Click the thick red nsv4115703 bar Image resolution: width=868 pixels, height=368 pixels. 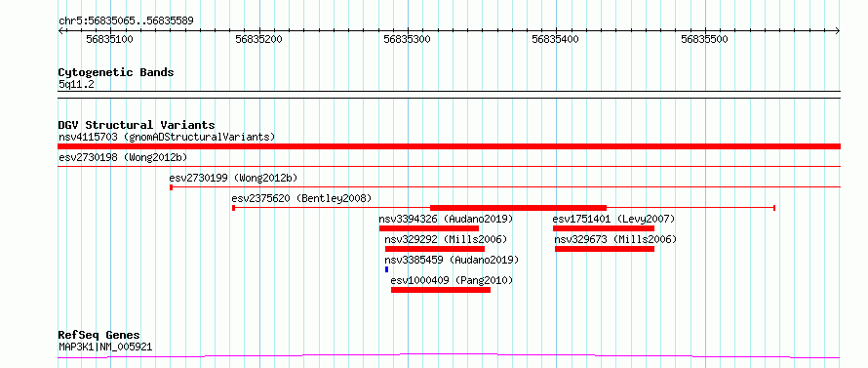tap(449, 146)
